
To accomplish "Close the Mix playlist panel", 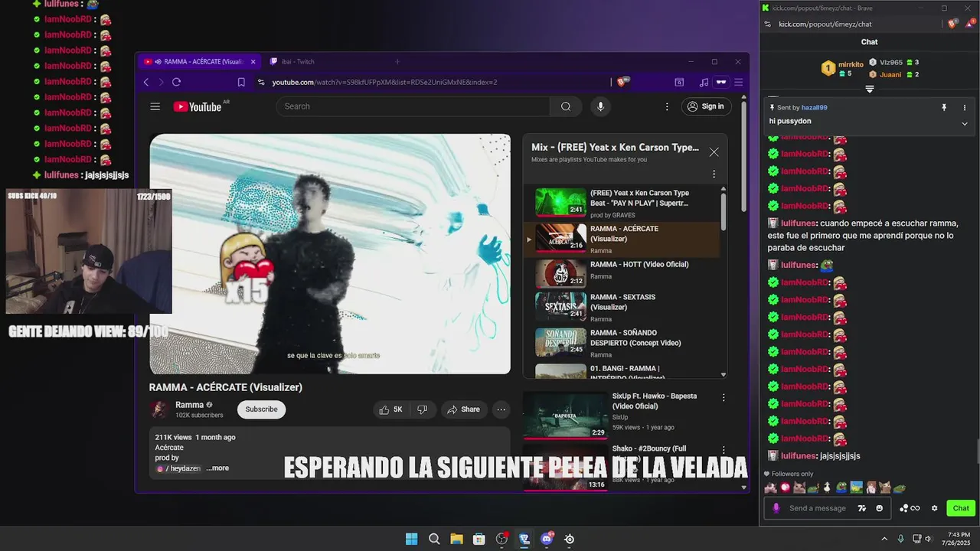I will (714, 152).
